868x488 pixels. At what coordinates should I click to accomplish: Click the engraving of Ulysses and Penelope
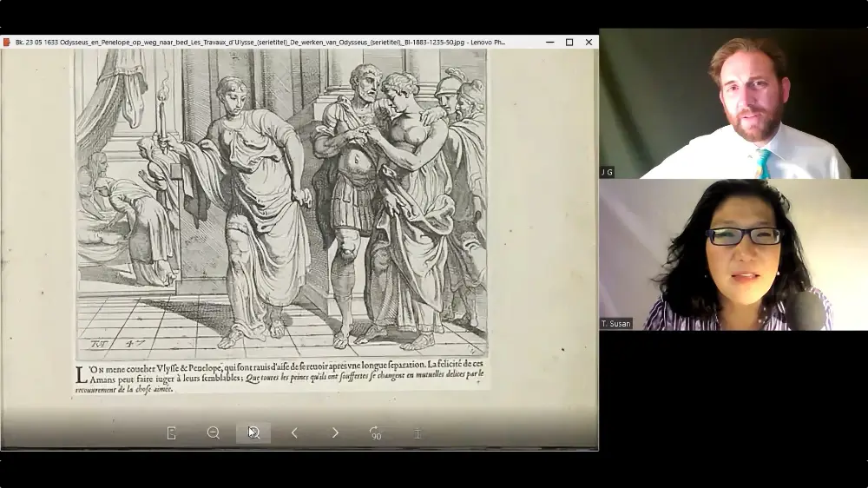[x=281, y=202]
